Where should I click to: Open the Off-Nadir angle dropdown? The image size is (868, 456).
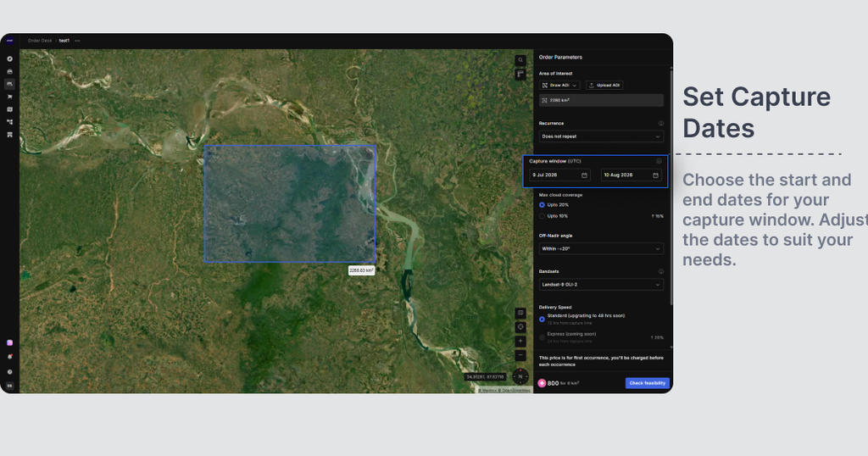[601, 249]
